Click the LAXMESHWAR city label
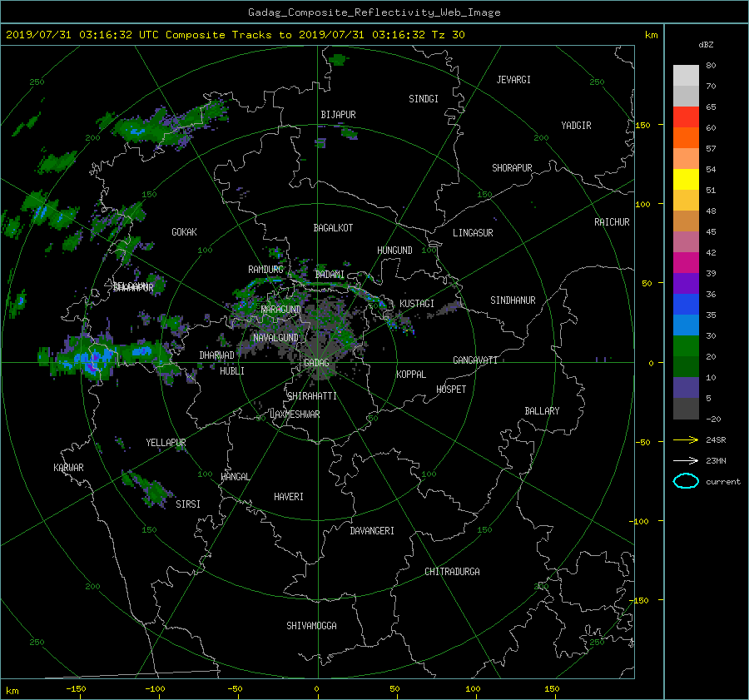Image resolution: width=749 pixels, height=700 pixels. [x=295, y=415]
